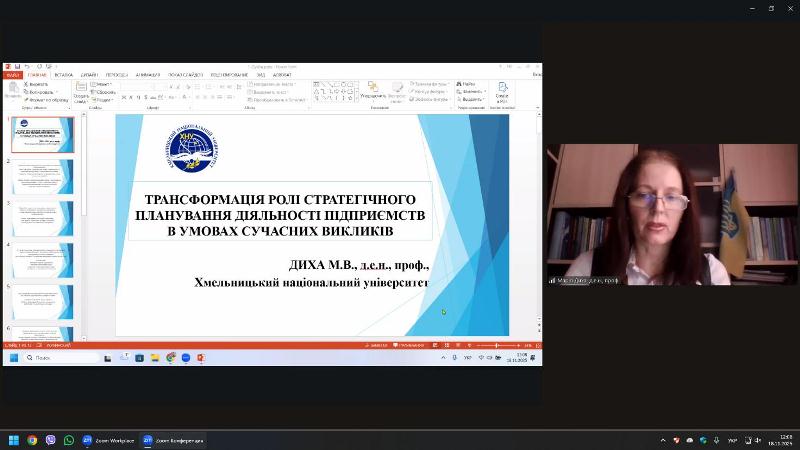Image resolution: width=800 pixels, height=450 pixels.
Task: Switch to the ПОКАЗ СЛАЙДОВ ribbon tab
Action: [186, 75]
